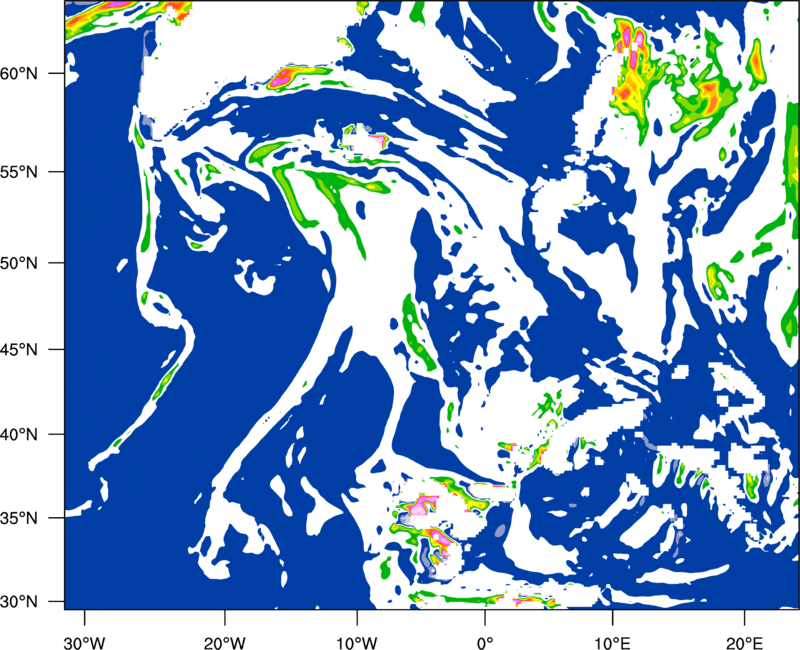Click the 0° longitude label
The width and height of the screenshot is (800, 650).
tap(485, 643)
